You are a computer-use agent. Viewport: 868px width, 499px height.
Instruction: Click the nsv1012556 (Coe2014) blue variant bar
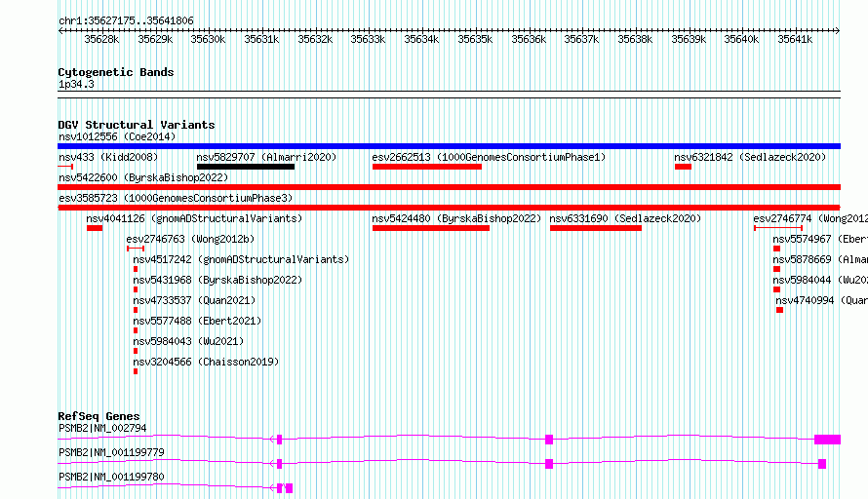point(449,146)
